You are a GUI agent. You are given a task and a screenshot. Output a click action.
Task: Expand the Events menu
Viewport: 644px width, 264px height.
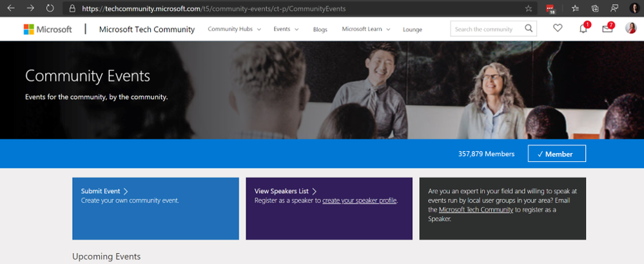(x=286, y=29)
